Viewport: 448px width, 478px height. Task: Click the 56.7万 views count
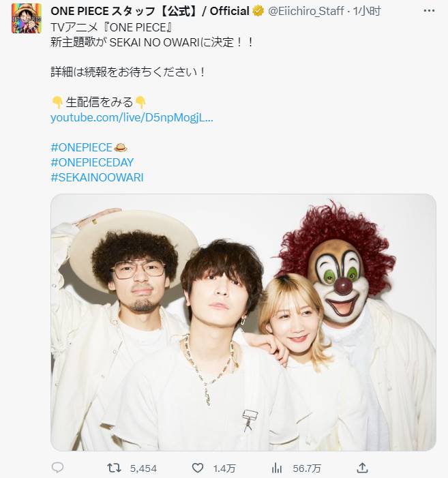[307, 468]
